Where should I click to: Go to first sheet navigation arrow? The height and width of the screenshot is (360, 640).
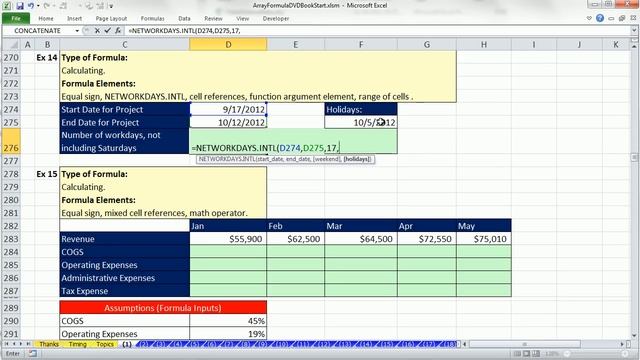pos(6,344)
